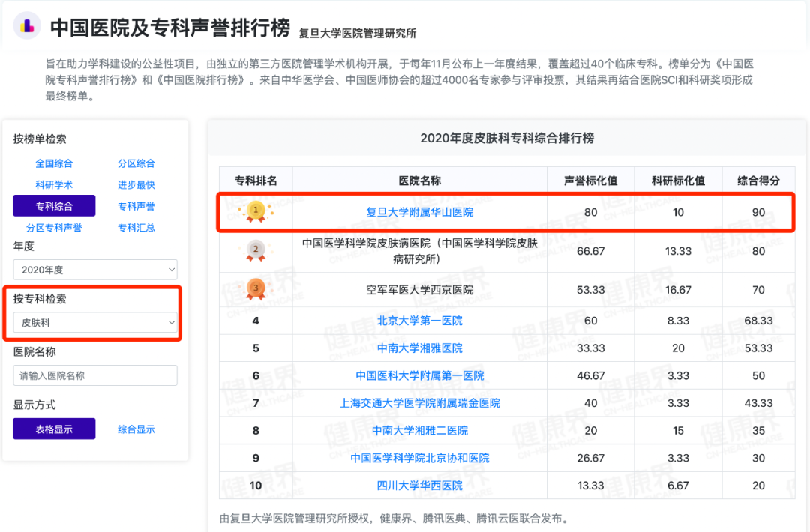Click the 2020年度皮肤科专科综合排行榜 table title
810x532 pixels.
point(507,138)
